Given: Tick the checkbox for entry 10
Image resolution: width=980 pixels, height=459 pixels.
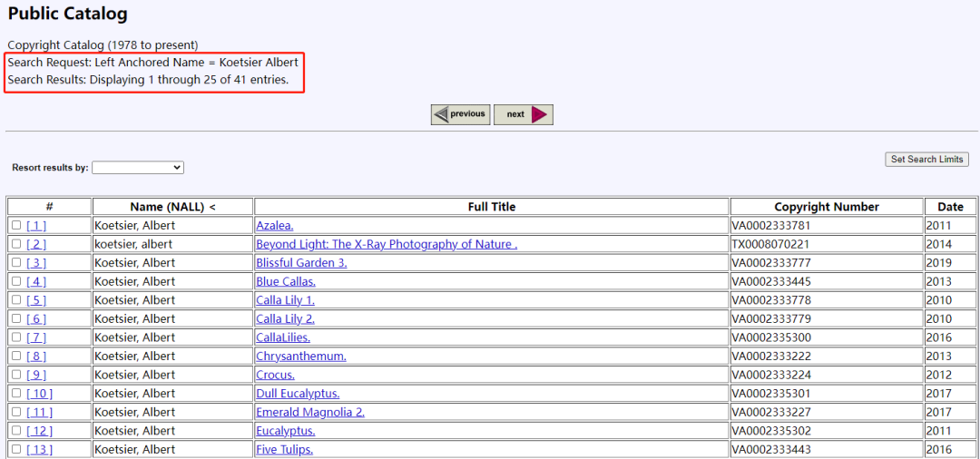Looking at the screenshot, I should click(16, 394).
